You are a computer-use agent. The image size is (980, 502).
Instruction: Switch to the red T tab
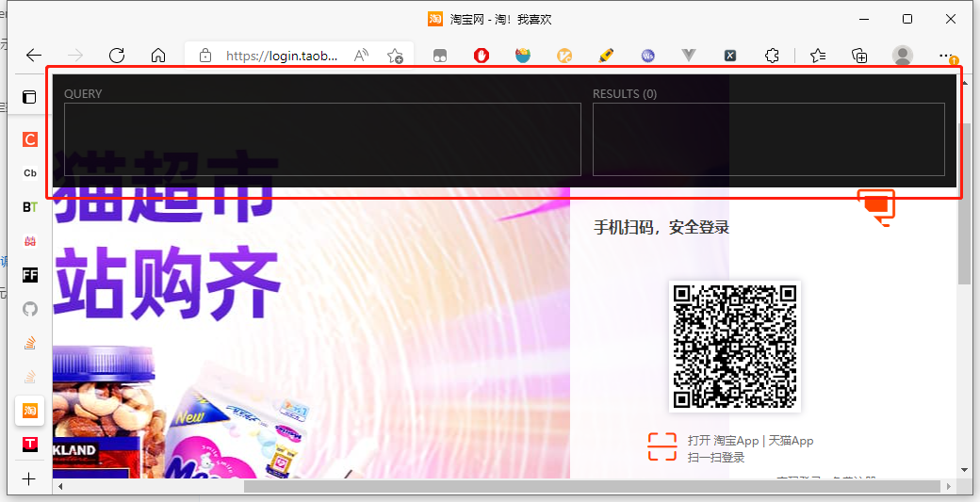tap(30, 444)
